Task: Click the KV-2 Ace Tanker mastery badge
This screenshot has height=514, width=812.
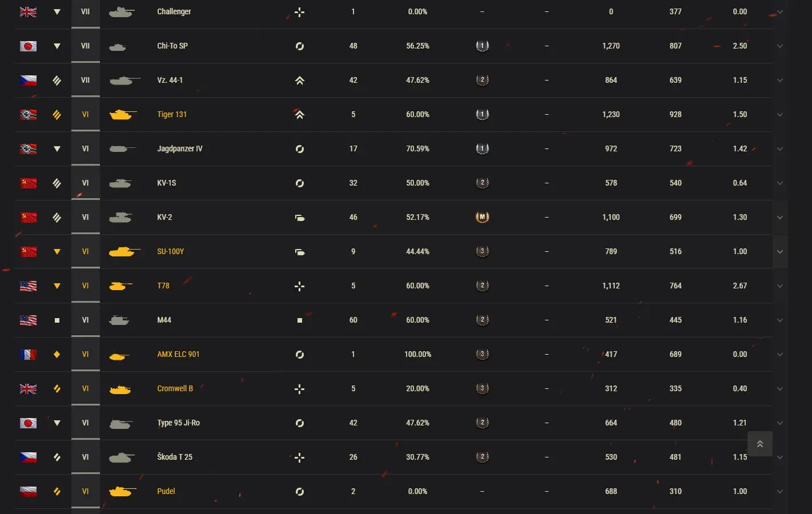Action: pyautogui.click(x=483, y=217)
